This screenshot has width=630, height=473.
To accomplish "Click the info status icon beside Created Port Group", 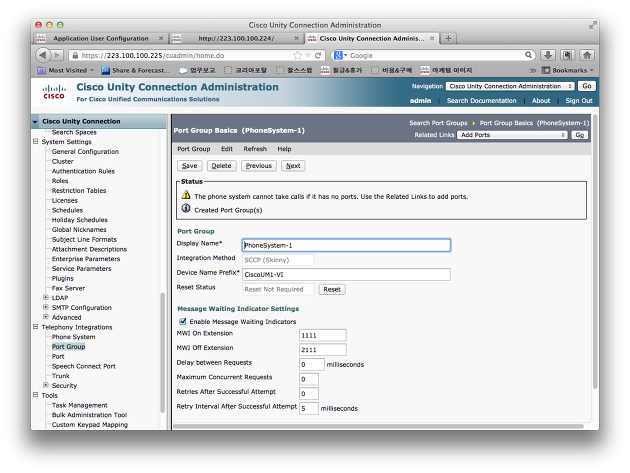I will click(186, 209).
